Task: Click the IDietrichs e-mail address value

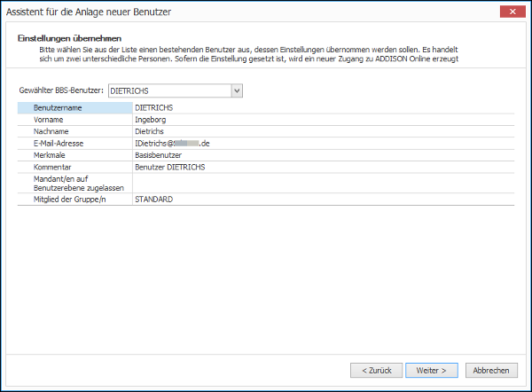Action: pyautogui.click(x=172, y=144)
